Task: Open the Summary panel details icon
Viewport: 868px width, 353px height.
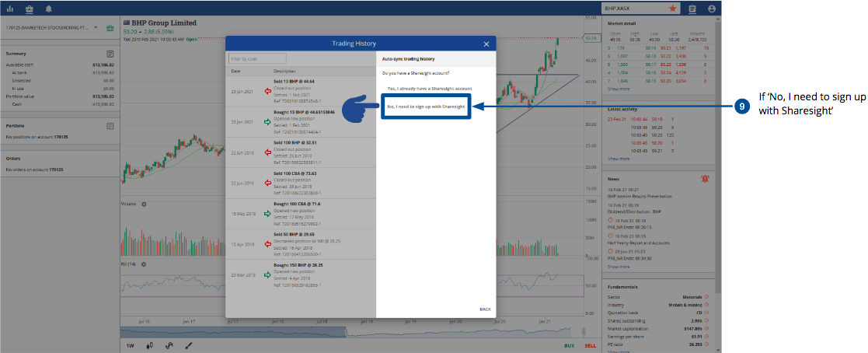Action: tap(110, 54)
